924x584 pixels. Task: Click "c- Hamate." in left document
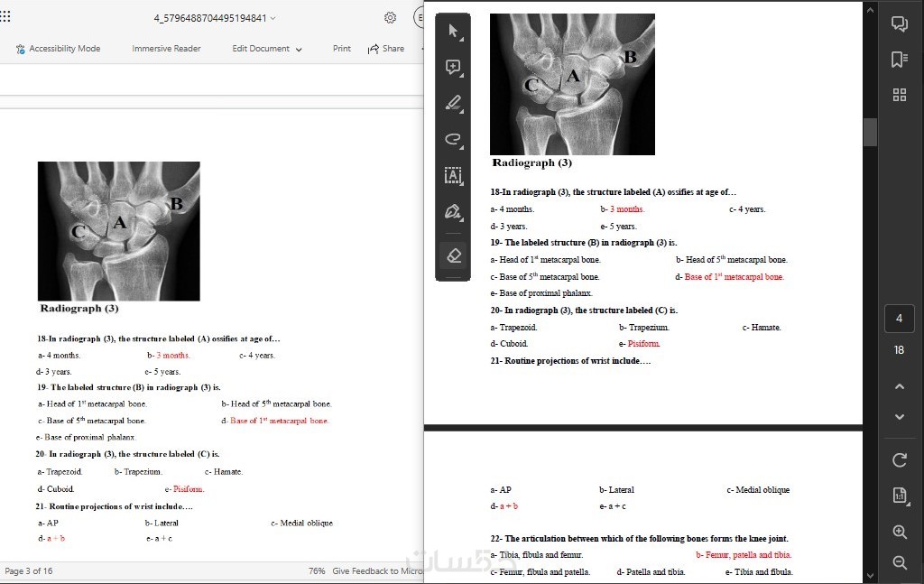(x=224, y=471)
